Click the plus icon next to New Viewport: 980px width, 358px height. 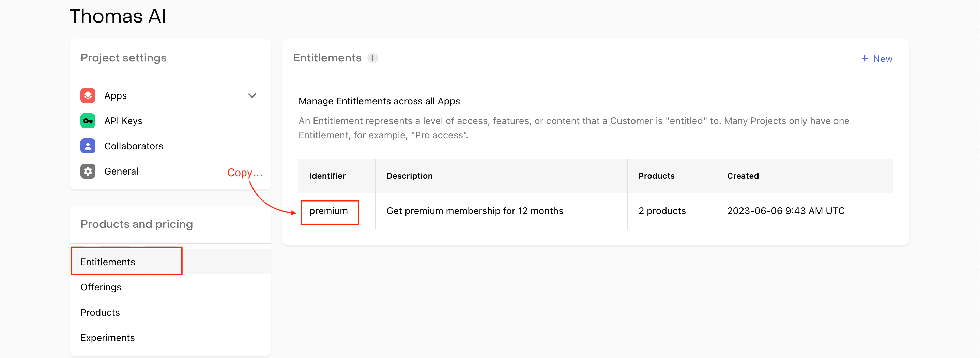pos(864,59)
